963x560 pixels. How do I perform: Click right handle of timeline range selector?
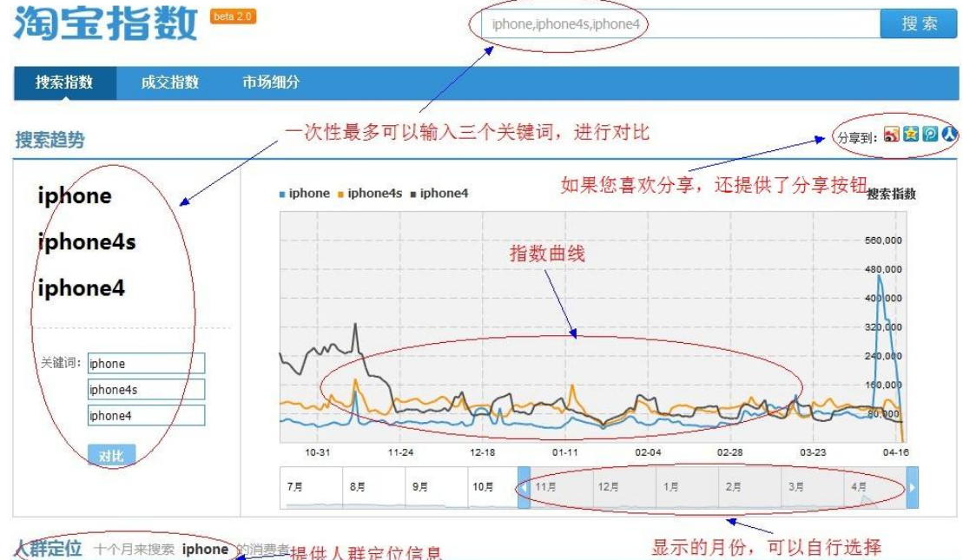(x=912, y=488)
